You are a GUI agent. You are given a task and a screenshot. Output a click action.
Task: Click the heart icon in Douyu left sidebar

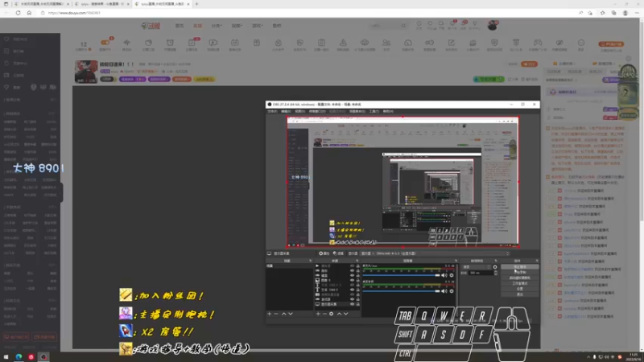point(6,39)
